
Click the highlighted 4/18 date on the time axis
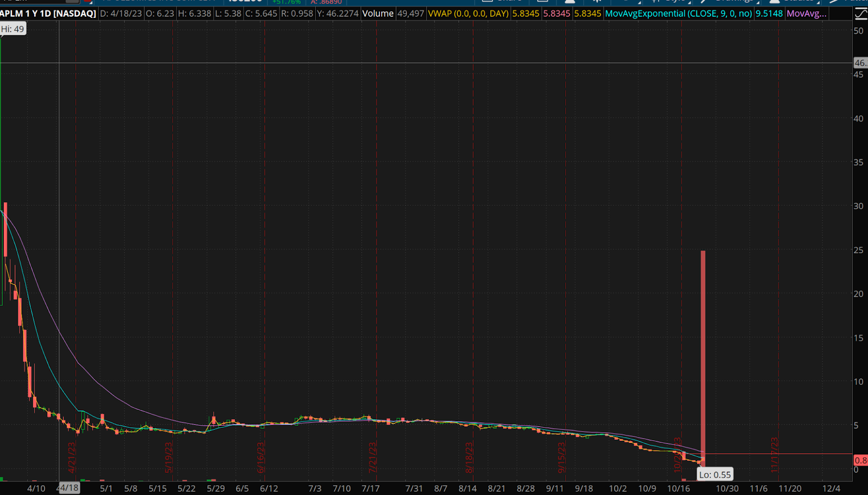coord(68,488)
